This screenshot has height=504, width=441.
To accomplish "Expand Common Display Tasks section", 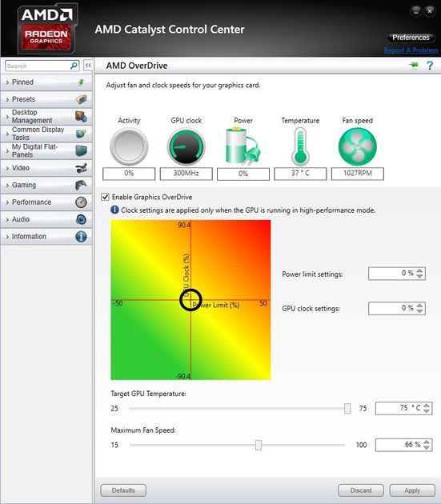I will (46, 134).
